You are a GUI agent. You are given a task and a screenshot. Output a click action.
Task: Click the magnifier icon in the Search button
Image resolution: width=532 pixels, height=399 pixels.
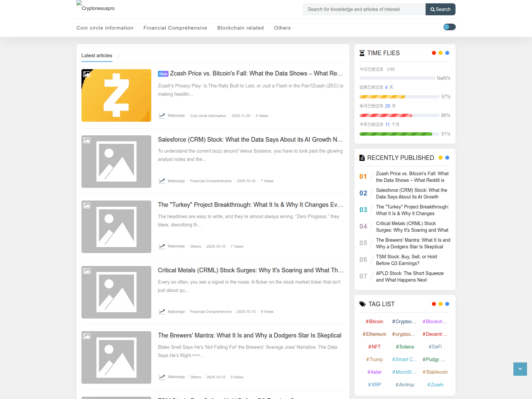pos(433,9)
